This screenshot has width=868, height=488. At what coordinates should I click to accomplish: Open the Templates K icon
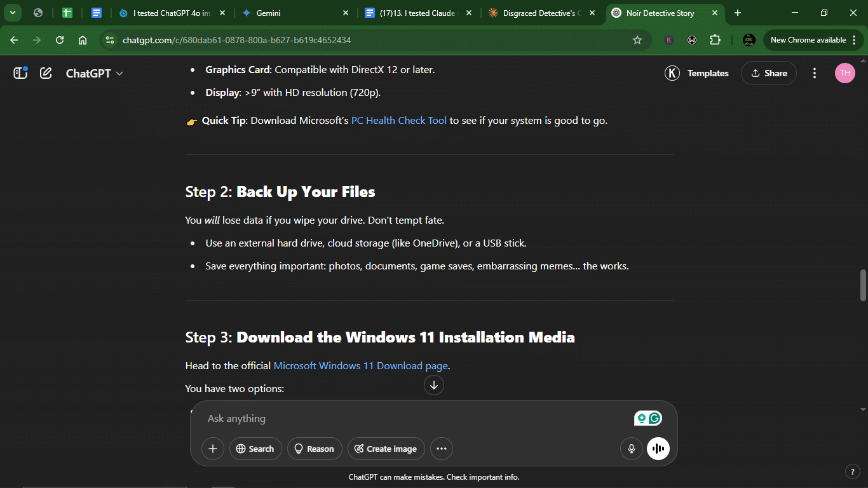coord(672,73)
